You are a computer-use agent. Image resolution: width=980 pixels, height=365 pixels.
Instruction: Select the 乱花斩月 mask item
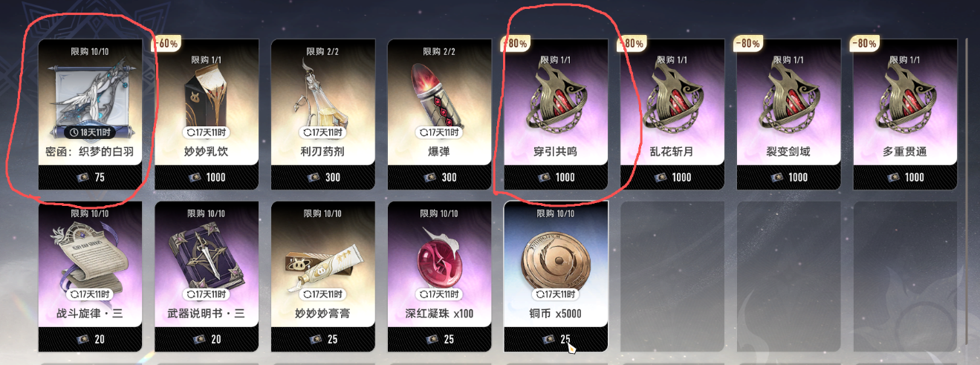[x=672, y=114]
